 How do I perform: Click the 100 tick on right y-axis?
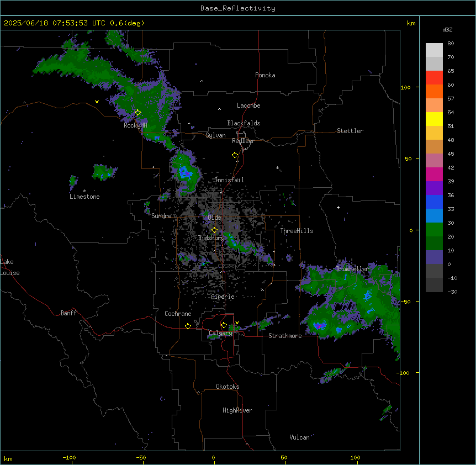[x=405, y=87]
